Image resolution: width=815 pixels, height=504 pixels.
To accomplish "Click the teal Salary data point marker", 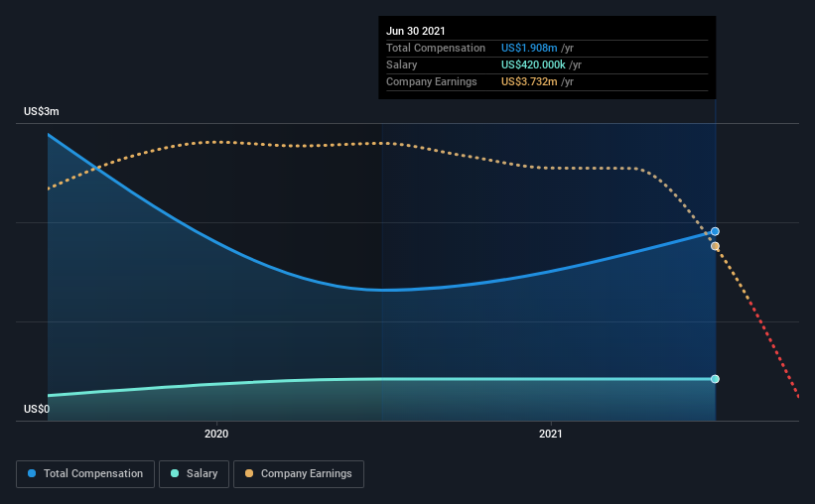I will pos(715,379).
